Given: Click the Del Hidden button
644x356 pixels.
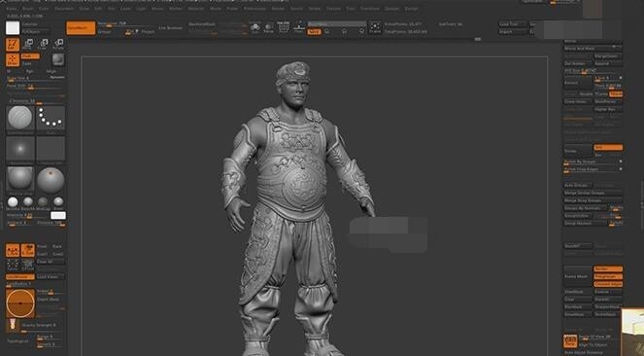Looking at the screenshot, I should coord(578,64).
